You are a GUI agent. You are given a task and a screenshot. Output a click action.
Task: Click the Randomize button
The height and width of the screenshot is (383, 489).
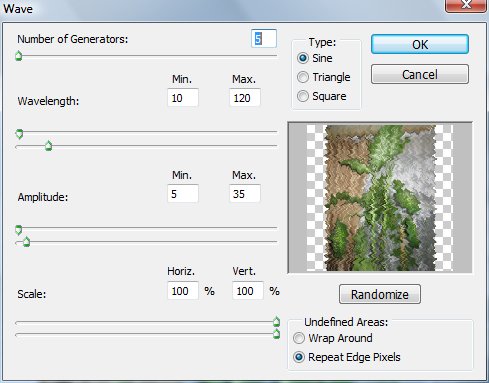[x=380, y=294]
